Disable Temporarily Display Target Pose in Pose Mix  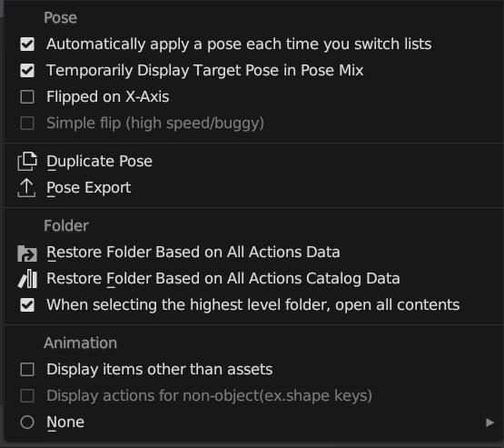pyautogui.click(x=27, y=71)
